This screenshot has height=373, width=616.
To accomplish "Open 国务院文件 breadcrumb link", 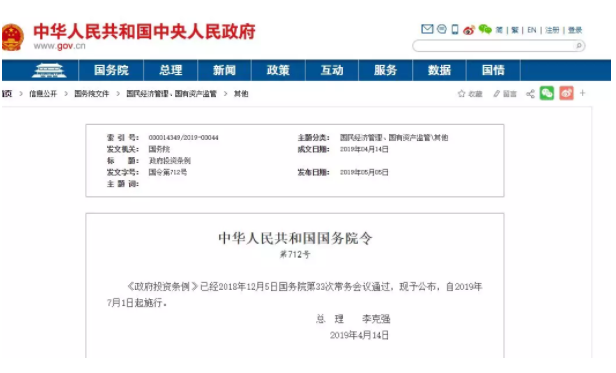I will [x=92, y=94].
